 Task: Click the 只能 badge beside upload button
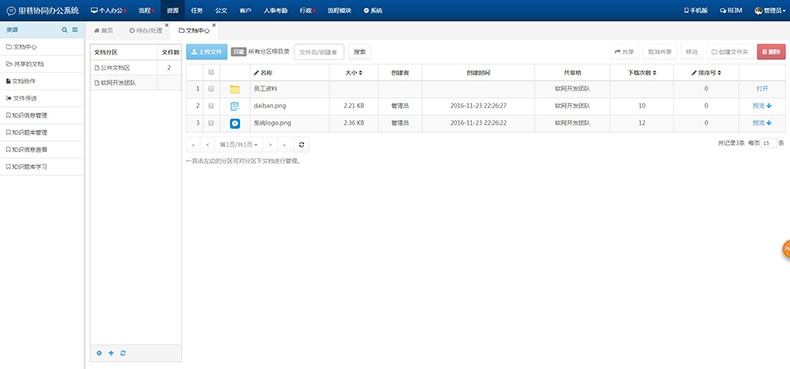(x=238, y=51)
